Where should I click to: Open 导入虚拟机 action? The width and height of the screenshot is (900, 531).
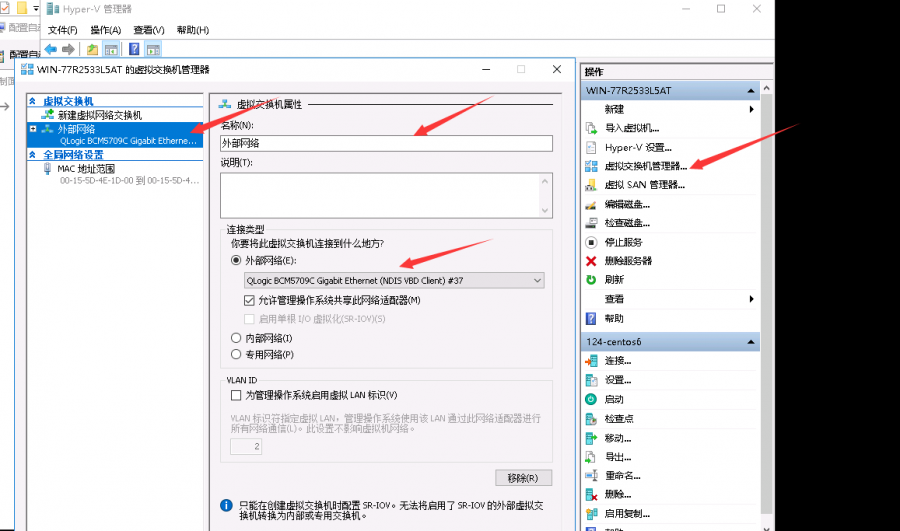coord(631,128)
